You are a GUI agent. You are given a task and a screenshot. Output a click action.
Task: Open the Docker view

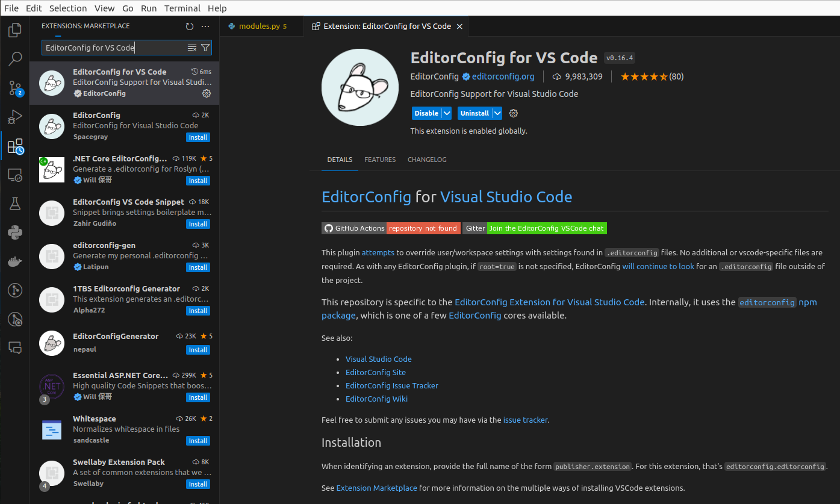pyautogui.click(x=14, y=261)
